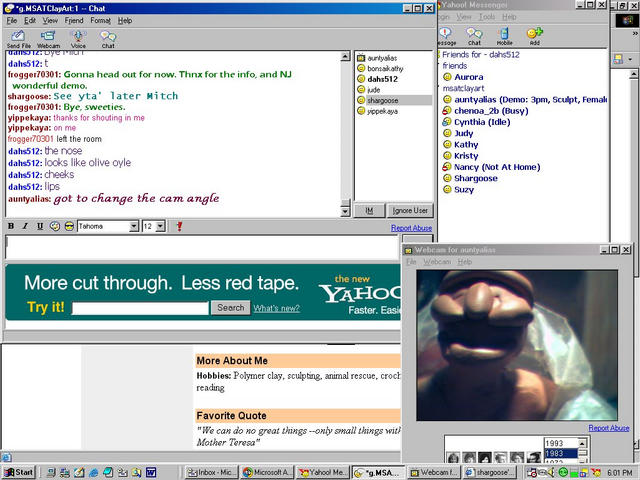Click the sunglasses smiley icon

(69, 226)
